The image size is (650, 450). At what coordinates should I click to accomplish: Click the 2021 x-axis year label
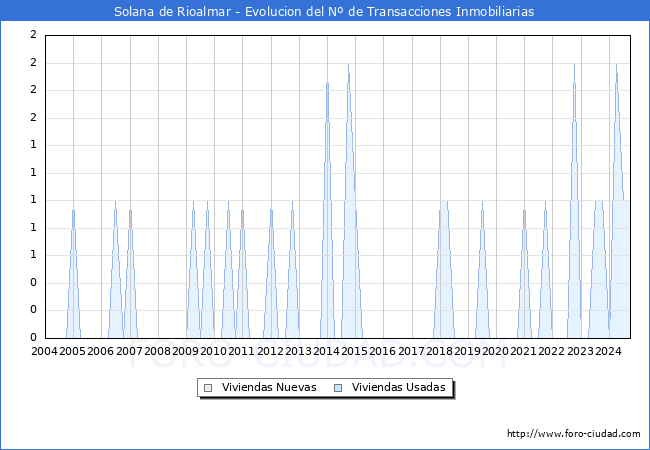(x=524, y=351)
